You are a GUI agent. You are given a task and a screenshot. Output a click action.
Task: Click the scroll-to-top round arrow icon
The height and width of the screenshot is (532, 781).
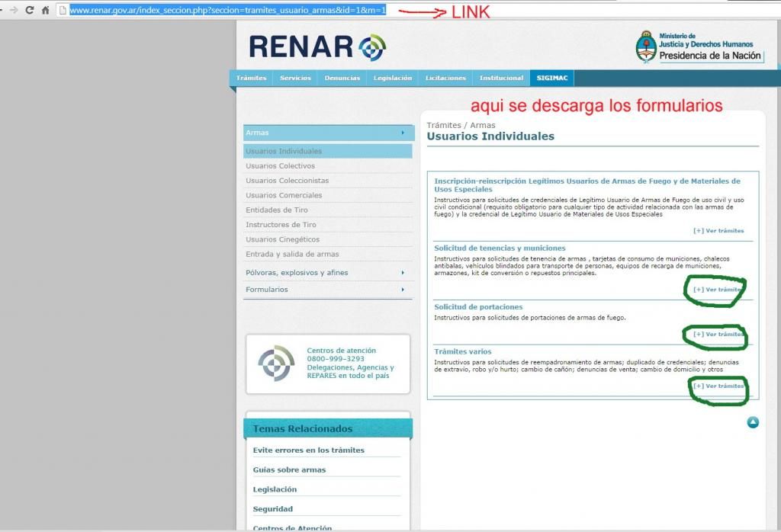click(753, 422)
